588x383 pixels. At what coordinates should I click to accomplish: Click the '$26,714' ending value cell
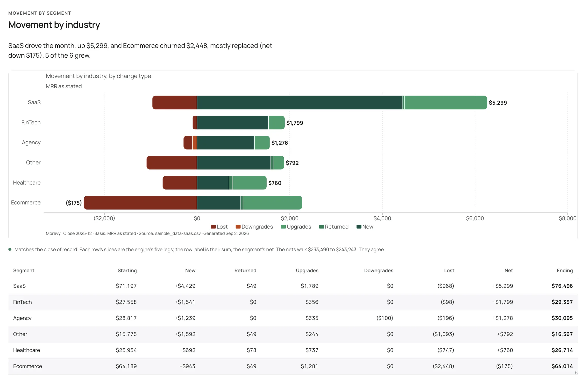(x=562, y=350)
